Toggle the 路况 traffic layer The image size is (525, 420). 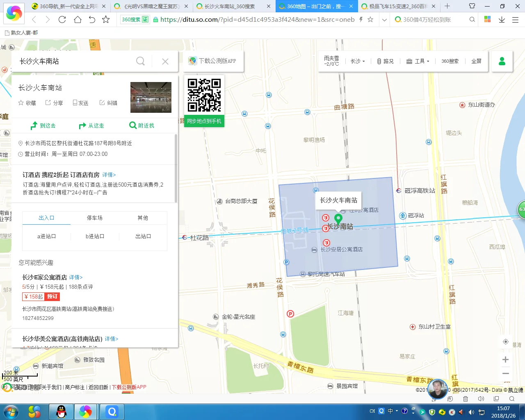(x=385, y=61)
